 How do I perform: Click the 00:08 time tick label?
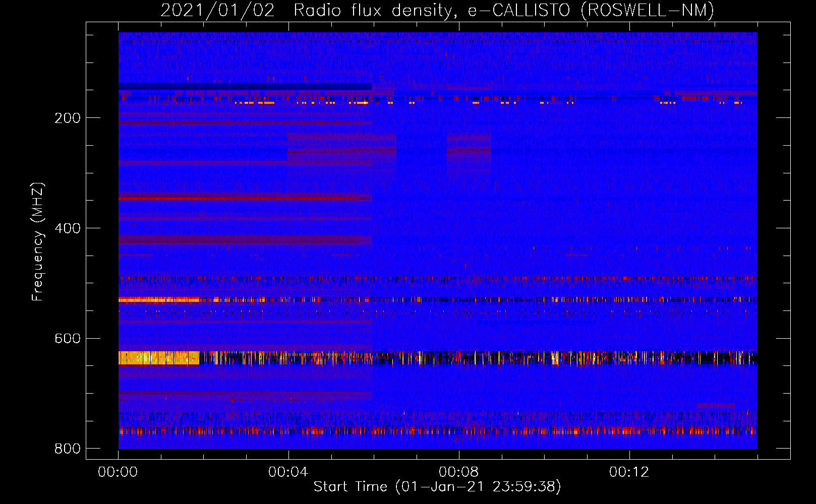(459, 472)
